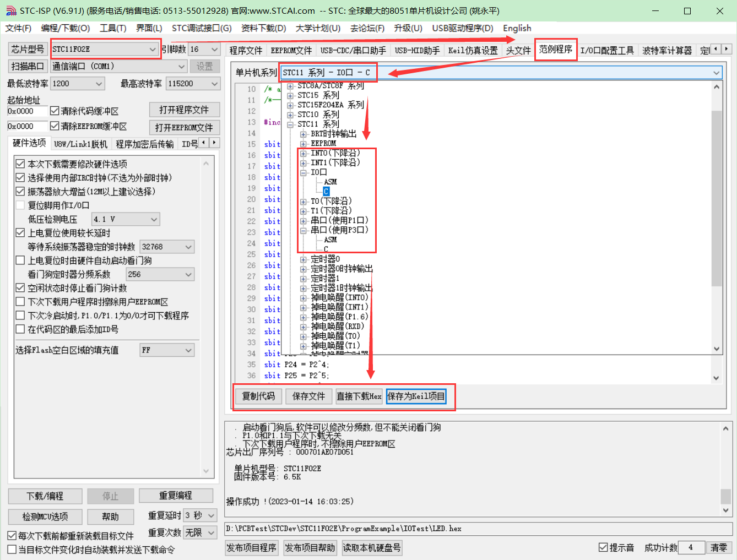Open the 最低波特率 1200 dropdown
Image resolution: width=737 pixels, height=560 pixels.
click(77, 83)
